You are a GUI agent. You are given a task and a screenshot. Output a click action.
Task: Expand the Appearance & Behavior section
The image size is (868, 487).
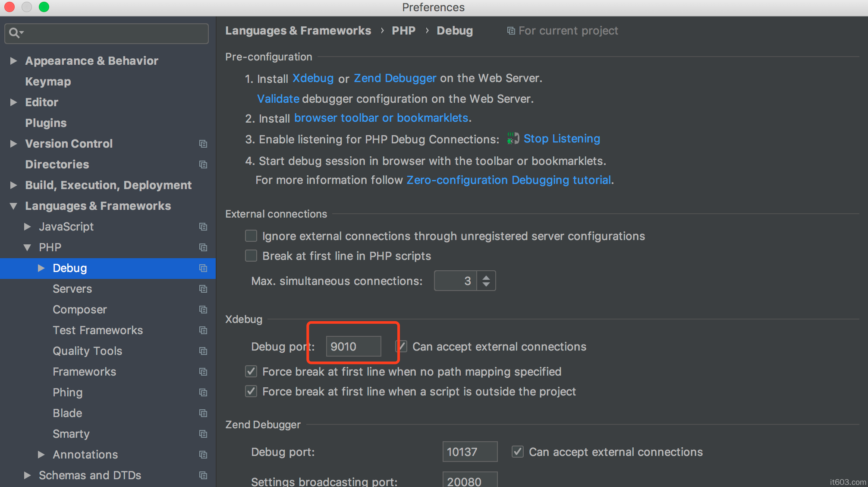[14, 61]
